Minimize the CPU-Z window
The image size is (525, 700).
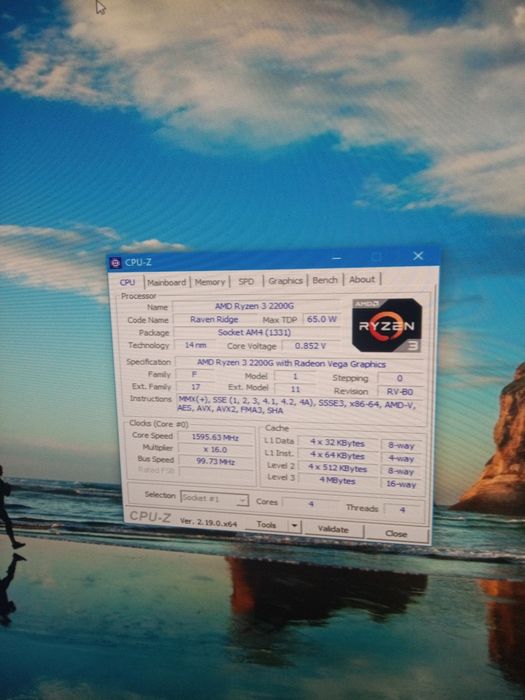point(337,258)
